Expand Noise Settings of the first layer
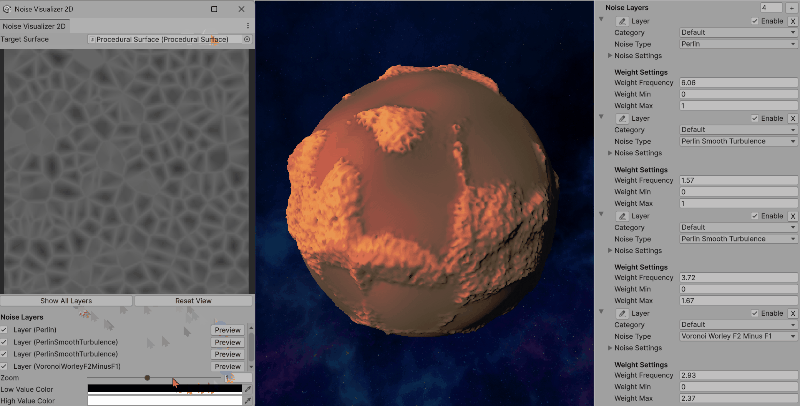Viewport: 800px width, 406px height. (611, 56)
